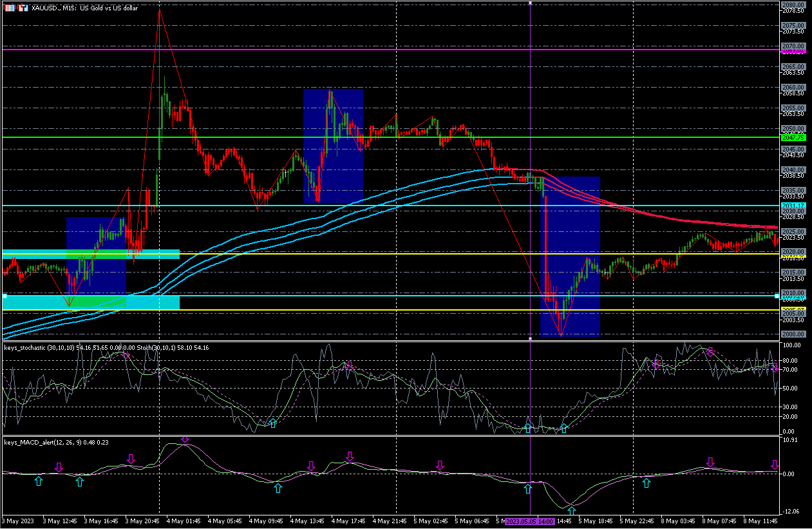This screenshot has width=812, height=529.
Task: Click the Depth of Market icon beside XAUUSD
Action: (x=23, y=8)
